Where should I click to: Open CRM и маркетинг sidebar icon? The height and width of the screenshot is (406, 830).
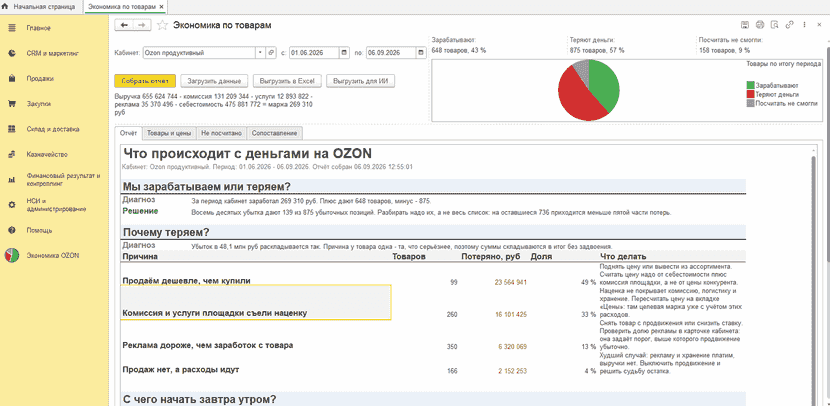[x=12, y=53]
